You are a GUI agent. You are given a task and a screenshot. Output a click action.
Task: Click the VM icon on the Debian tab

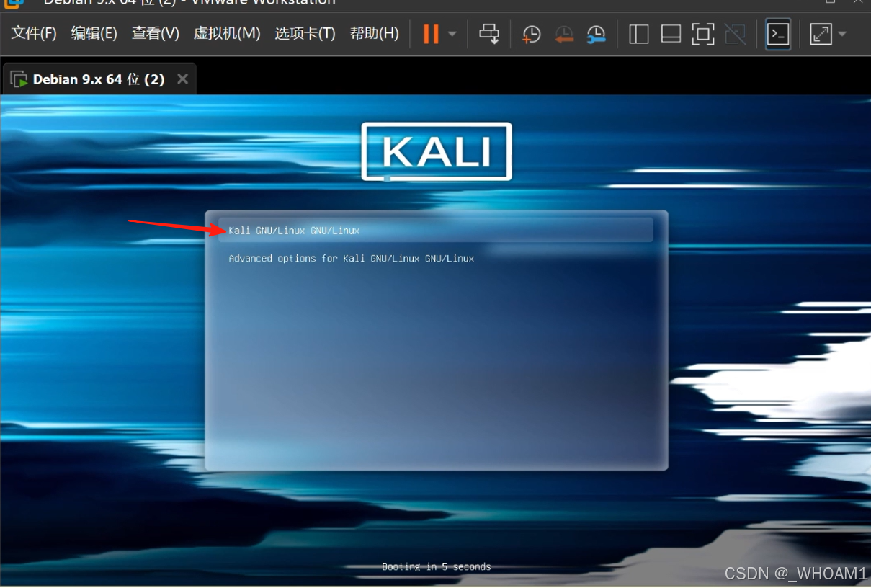tap(19, 79)
